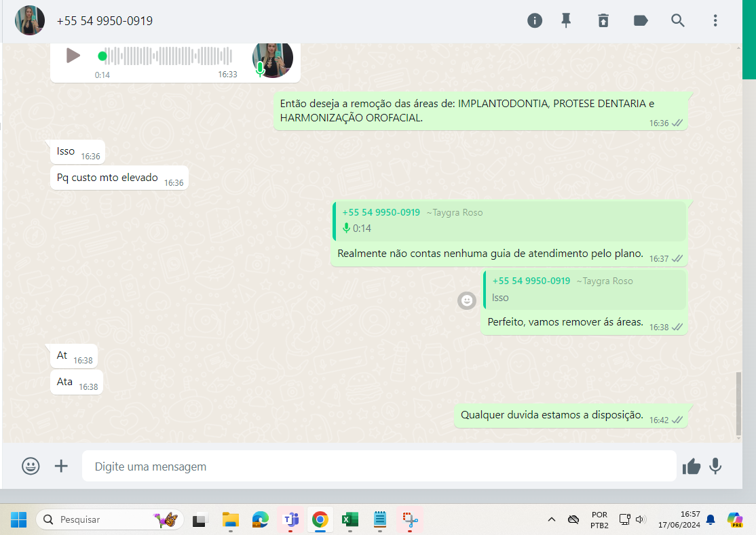756x535 pixels.
Task: Open network display tray icon
Action: pos(625,519)
